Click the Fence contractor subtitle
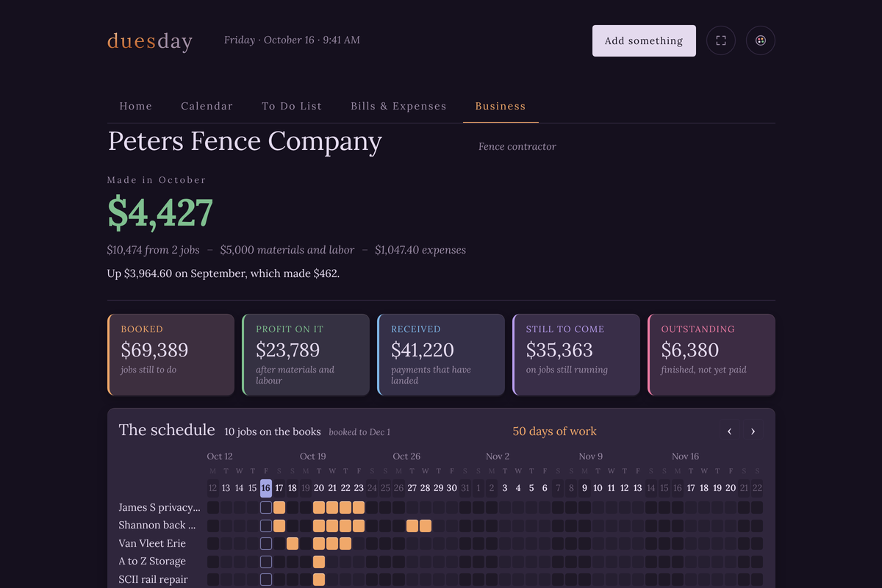Image resolution: width=882 pixels, height=588 pixels. click(x=517, y=146)
